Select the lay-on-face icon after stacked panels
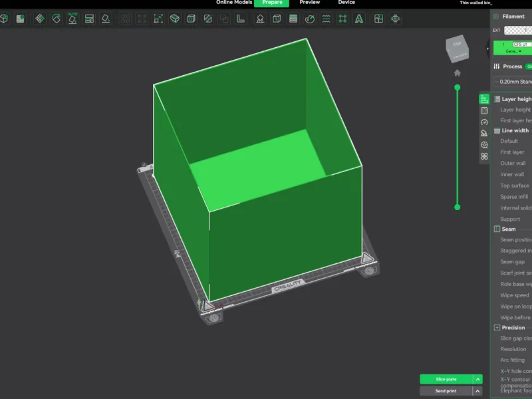 pos(106,19)
